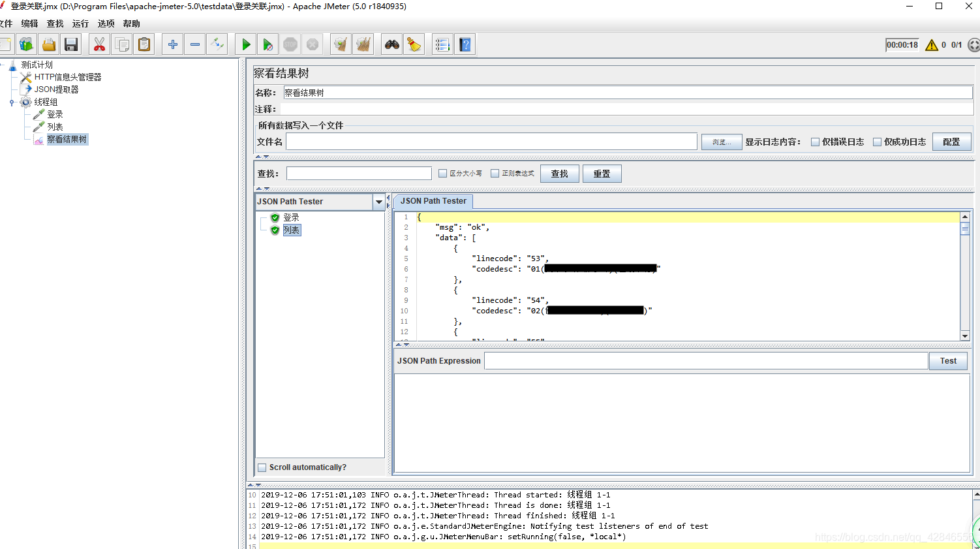Image resolution: width=980 pixels, height=549 pixels.
Task: Open the 运行 menu
Action: 80,24
